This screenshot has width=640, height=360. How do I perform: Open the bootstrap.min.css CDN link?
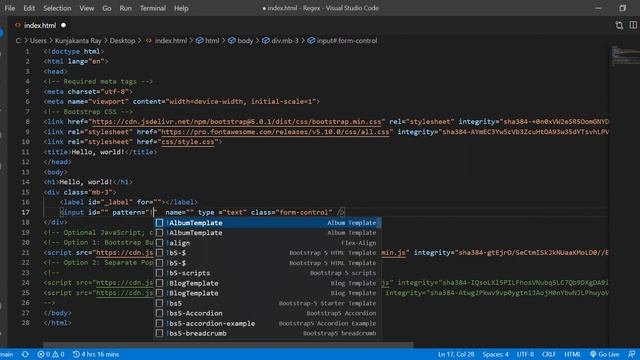(x=237, y=122)
